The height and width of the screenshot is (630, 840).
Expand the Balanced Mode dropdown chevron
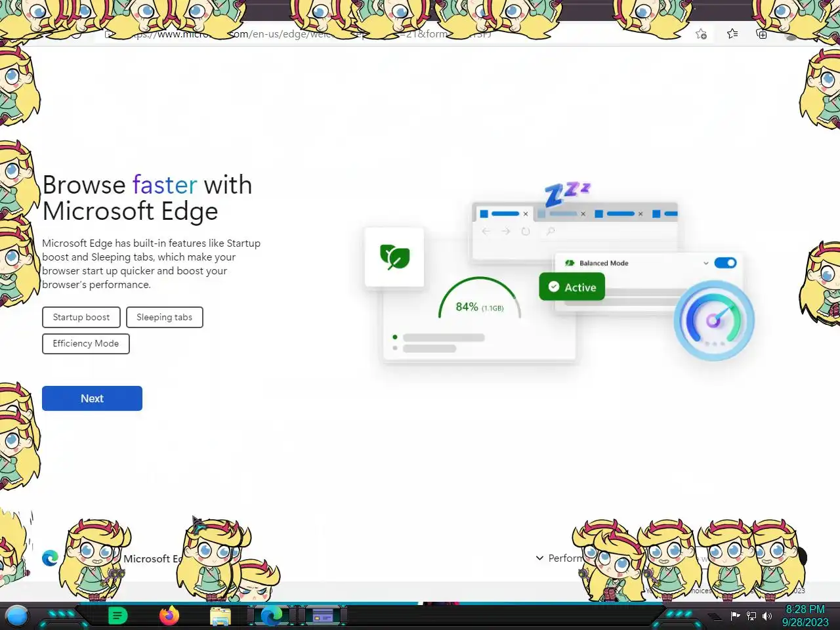(x=705, y=263)
